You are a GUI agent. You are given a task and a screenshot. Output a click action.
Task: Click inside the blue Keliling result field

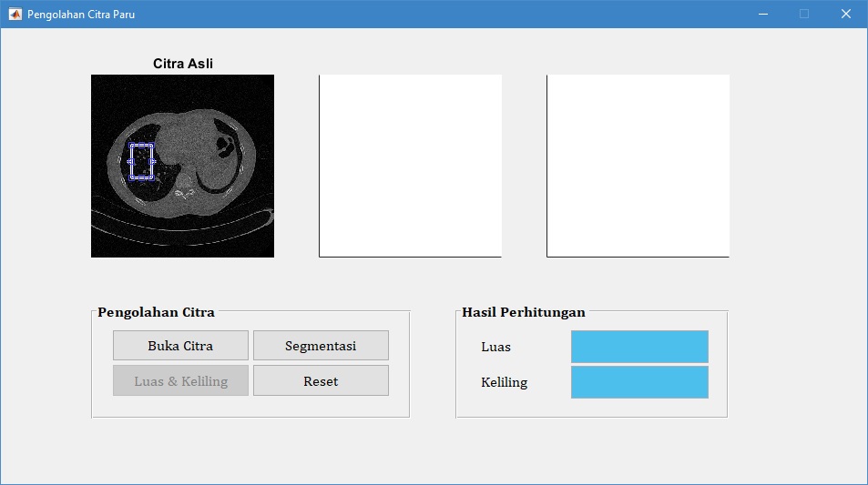639,382
